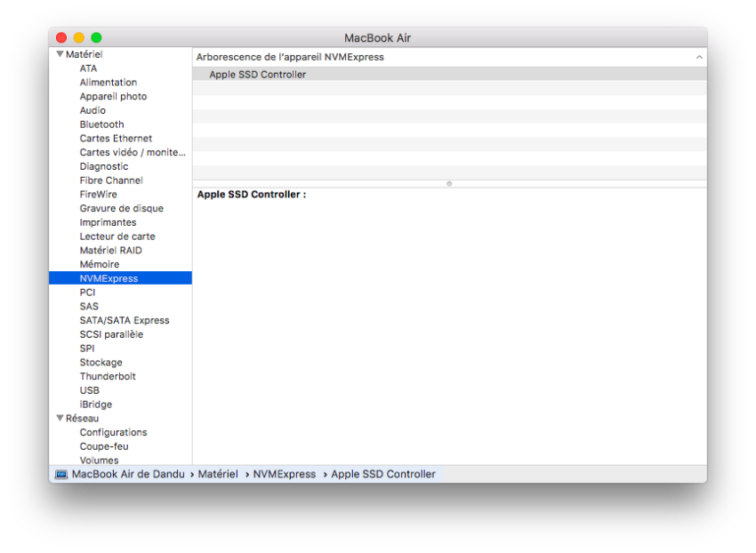
Task: Click the MacBook Air computer icon in path bar
Action: point(61,475)
